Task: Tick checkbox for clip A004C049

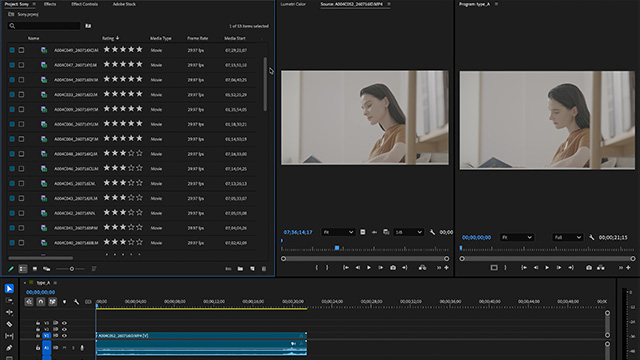Action: click(21, 50)
